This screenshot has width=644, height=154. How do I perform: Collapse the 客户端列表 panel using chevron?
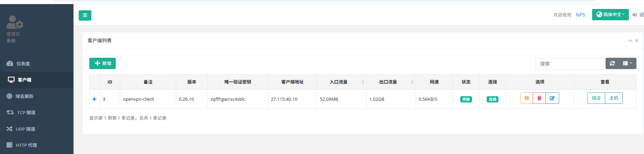tap(630, 41)
